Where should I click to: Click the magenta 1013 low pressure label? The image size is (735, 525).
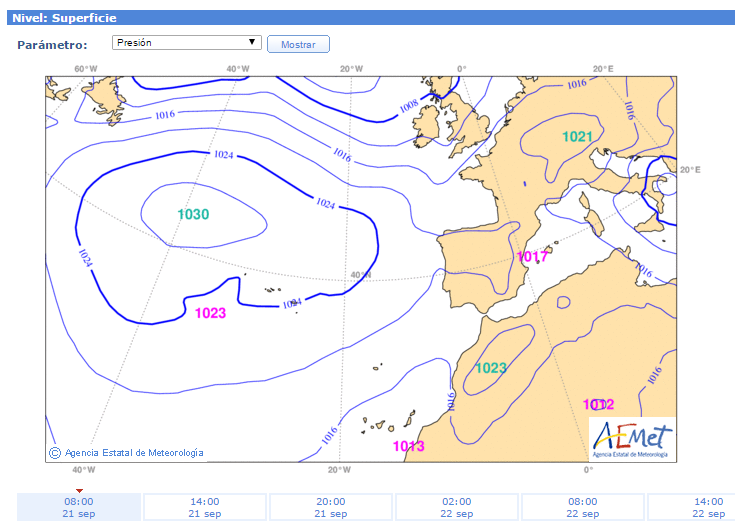pyautogui.click(x=409, y=446)
